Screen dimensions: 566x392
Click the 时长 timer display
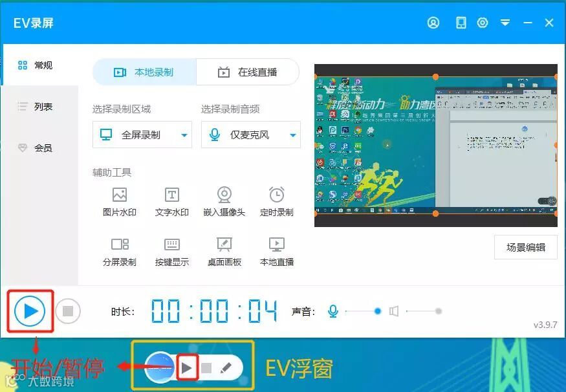pyautogui.click(x=214, y=310)
